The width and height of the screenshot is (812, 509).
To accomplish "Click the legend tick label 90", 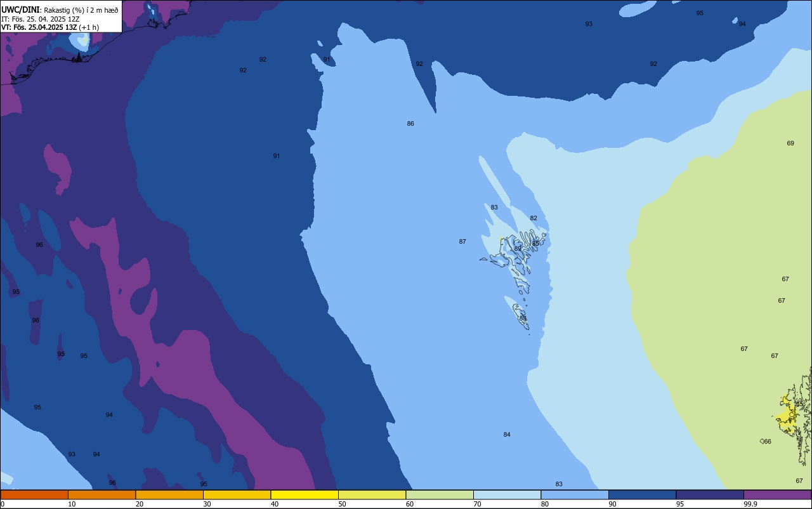I will pyautogui.click(x=612, y=504).
